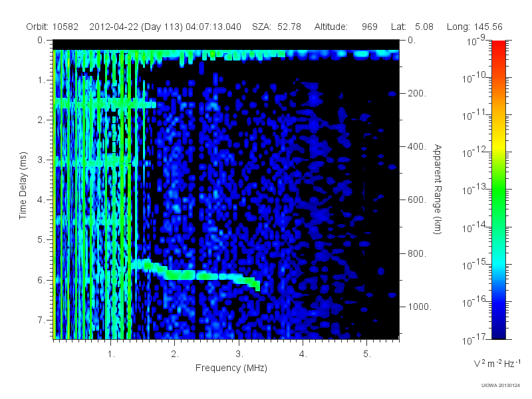Click the 10⁻¹⁷ colorbar tick label
Screen dimensions: 532x399
[x=475, y=339]
